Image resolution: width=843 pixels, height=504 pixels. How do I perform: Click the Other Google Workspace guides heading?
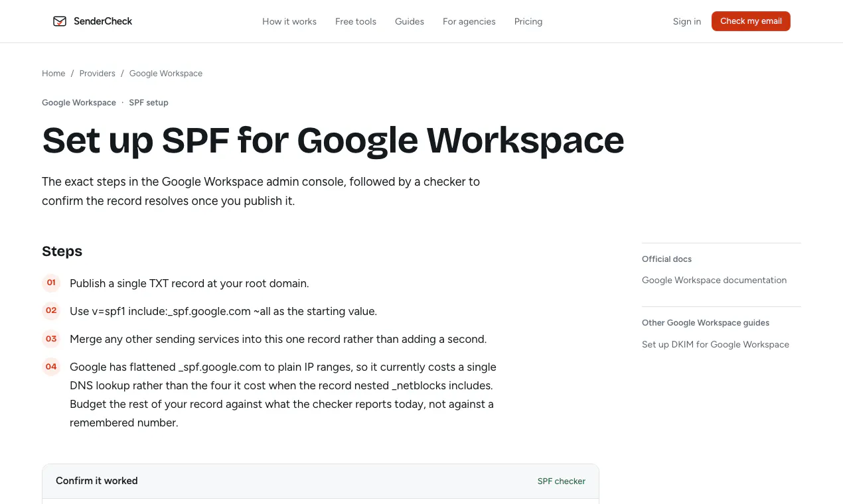pos(706,323)
